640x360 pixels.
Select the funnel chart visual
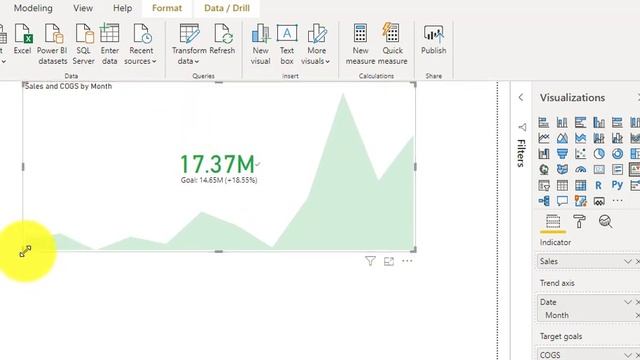[562, 153]
